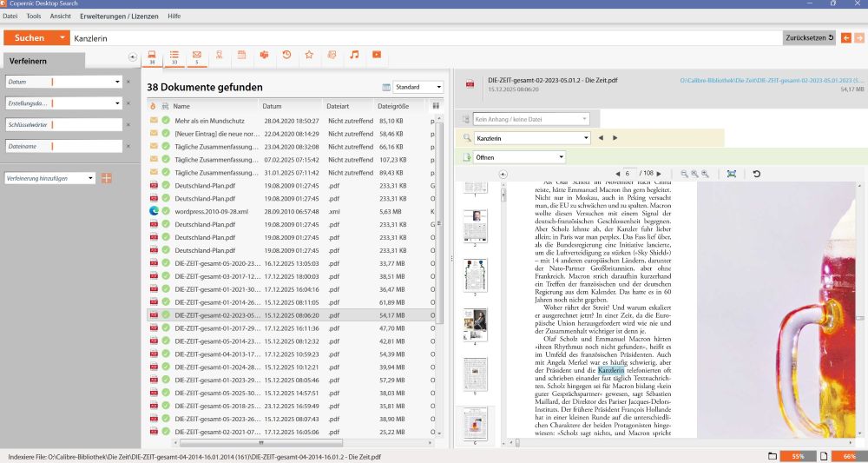Click the orange add-refinement plus icon
Viewport: 868px width, 463px height.
coord(106,178)
